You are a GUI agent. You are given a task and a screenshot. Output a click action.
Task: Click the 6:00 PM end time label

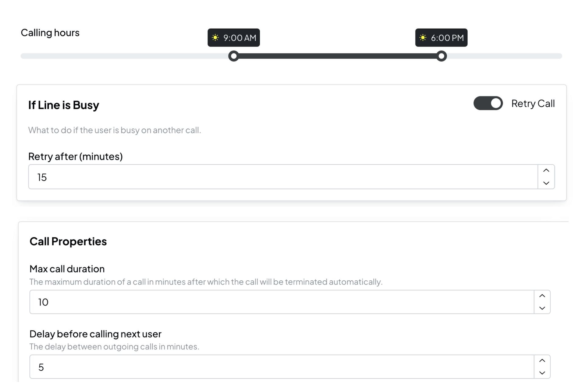pos(447,38)
